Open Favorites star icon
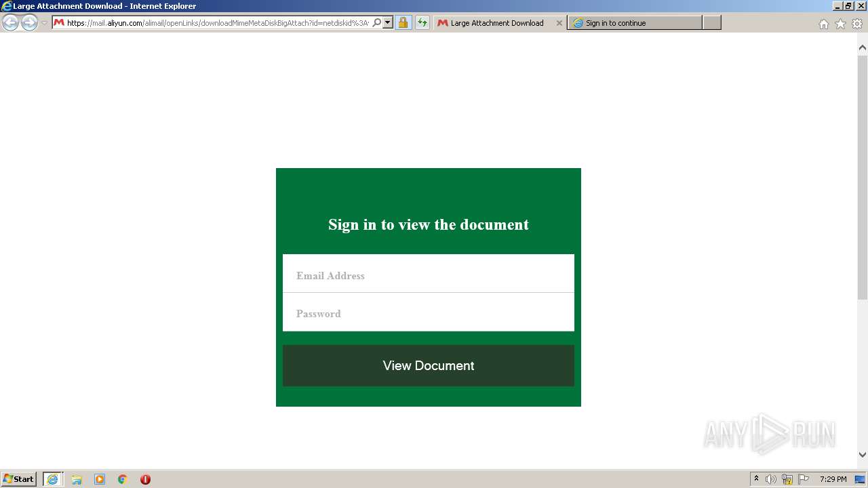The width and height of the screenshot is (868, 488). point(840,24)
